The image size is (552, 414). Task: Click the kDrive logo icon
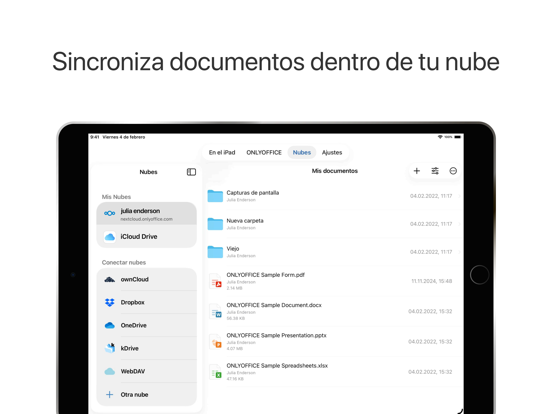tap(110, 348)
